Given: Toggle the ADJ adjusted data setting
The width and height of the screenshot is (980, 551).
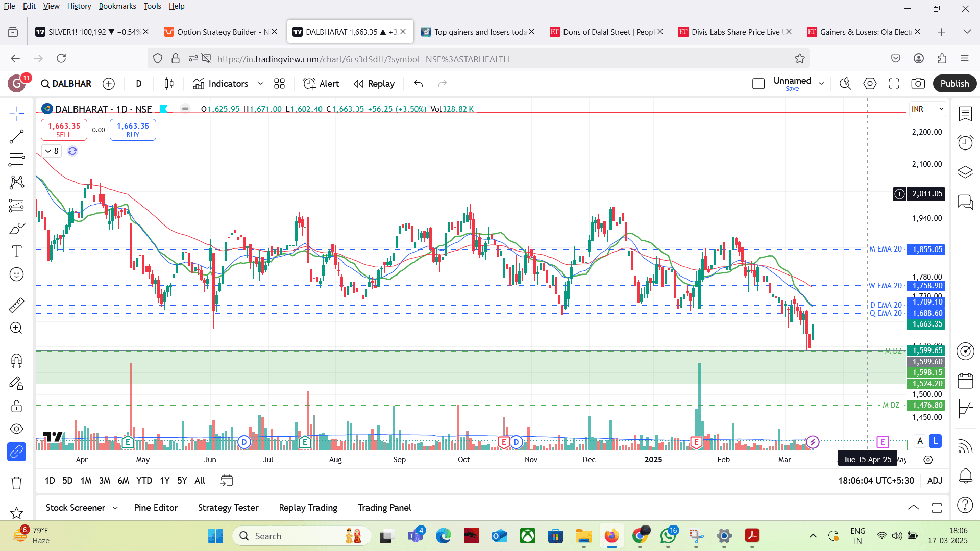Looking at the screenshot, I should [x=935, y=481].
